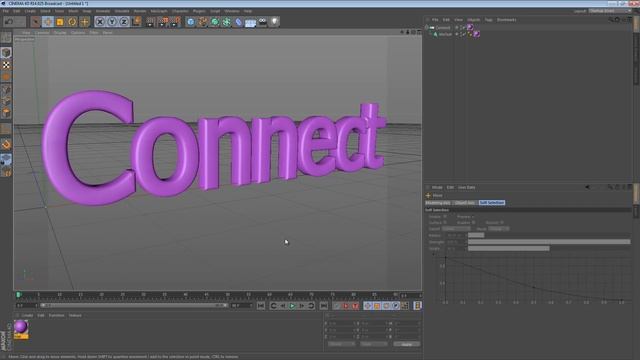Toggle the Soft Selection Surface checkbox
This screenshot has width=640, height=360.
[x=445, y=223]
